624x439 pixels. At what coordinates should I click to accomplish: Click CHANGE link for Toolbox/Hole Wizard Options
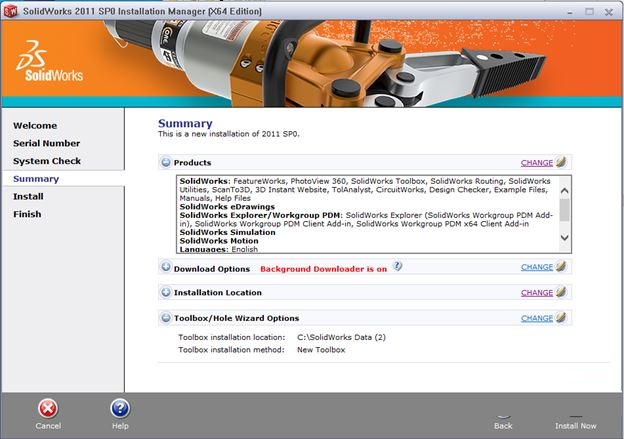(x=536, y=318)
